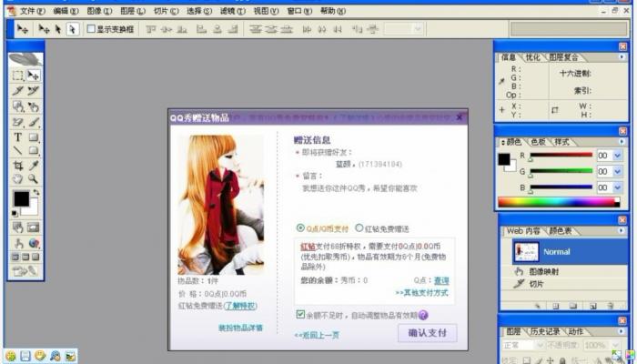Open the 编辑 menu
The height and width of the screenshot is (364, 637).
(66, 11)
